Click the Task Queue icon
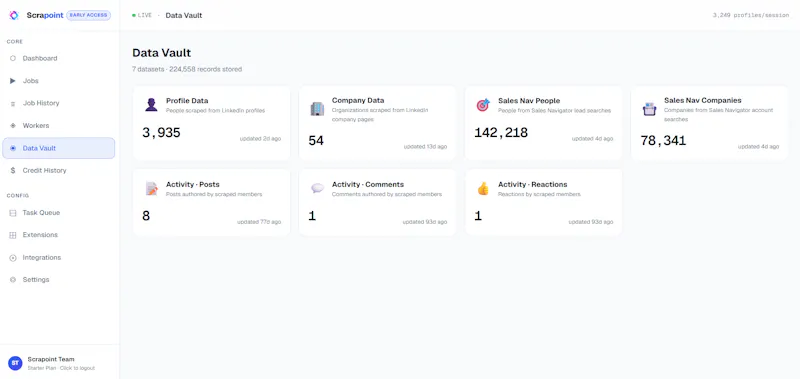 [13, 213]
